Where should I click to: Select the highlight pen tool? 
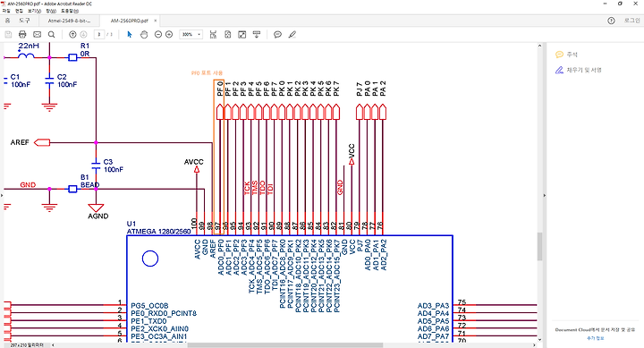[292, 35]
